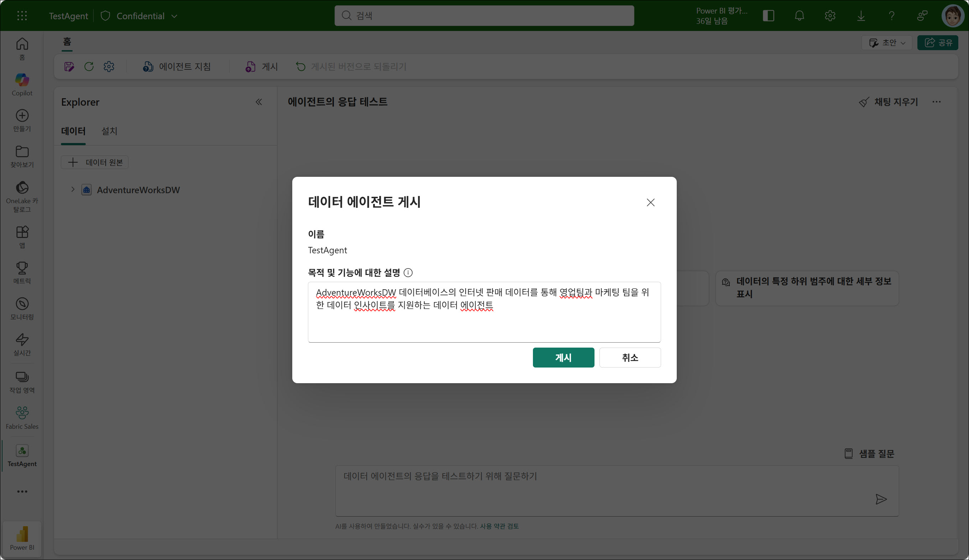Close the publish data agent dialog
Image resolution: width=969 pixels, height=560 pixels.
pos(650,202)
